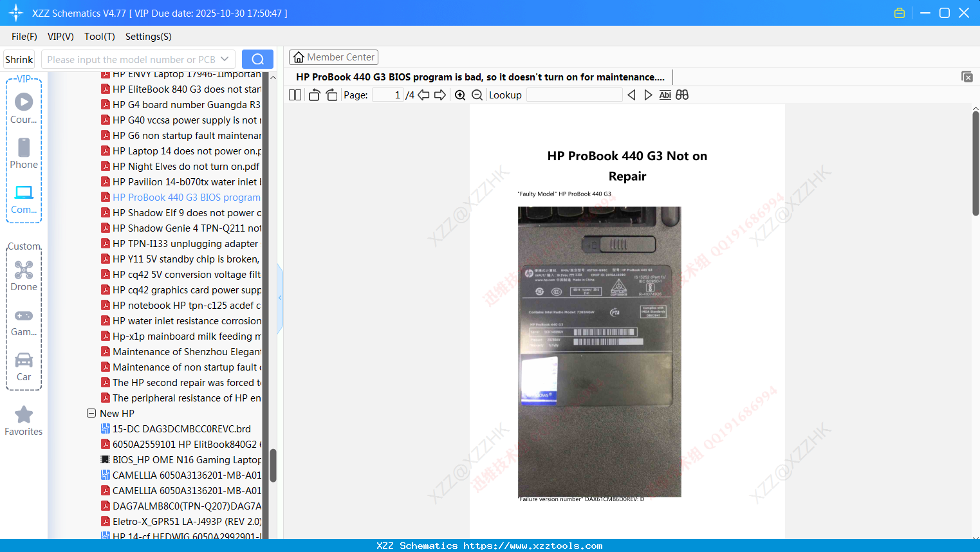Zoom in on the document
This screenshot has height=552, width=980.
tap(460, 95)
